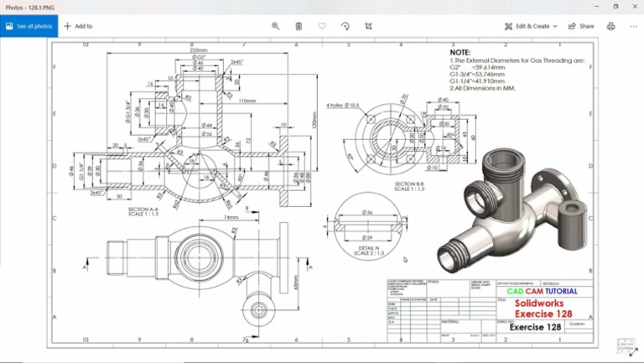Delete the photo with the trash icon

pos(299,26)
